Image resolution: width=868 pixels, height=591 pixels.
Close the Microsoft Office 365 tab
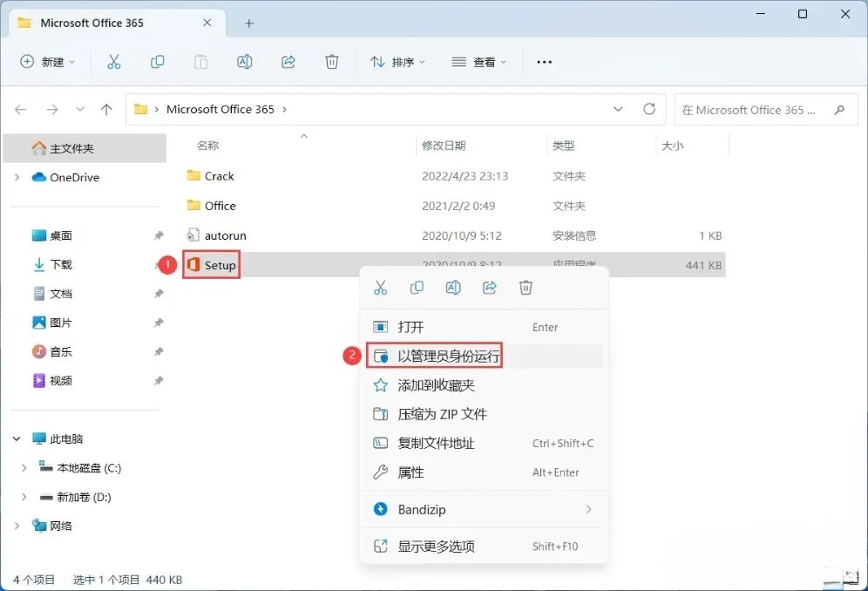click(x=207, y=23)
